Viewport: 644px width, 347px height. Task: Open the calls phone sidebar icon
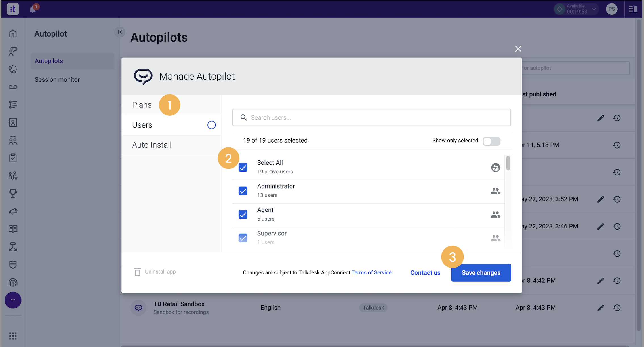tap(13, 69)
